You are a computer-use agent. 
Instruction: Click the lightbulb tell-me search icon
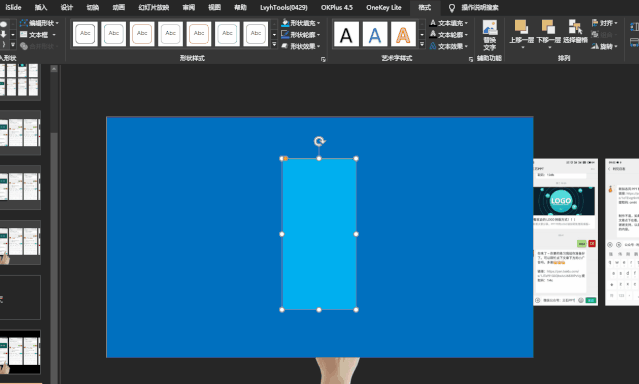click(452, 8)
